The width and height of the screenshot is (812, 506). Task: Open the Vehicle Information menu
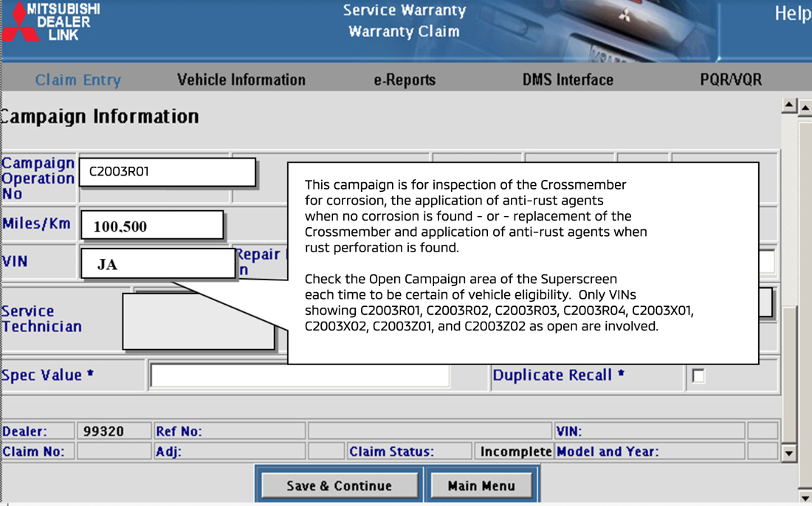pos(241,80)
